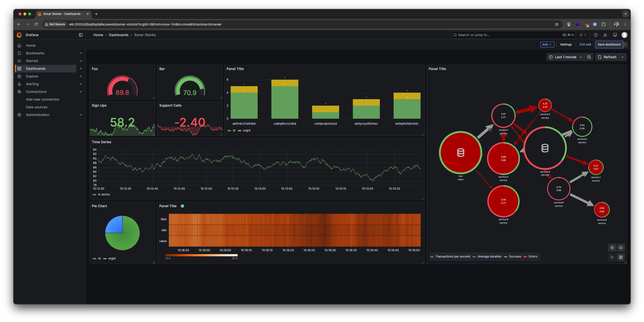The height and width of the screenshot is (322, 644).
Task: Switch node graph to grid layout
Action: pyautogui.click(x=621, y=257)
